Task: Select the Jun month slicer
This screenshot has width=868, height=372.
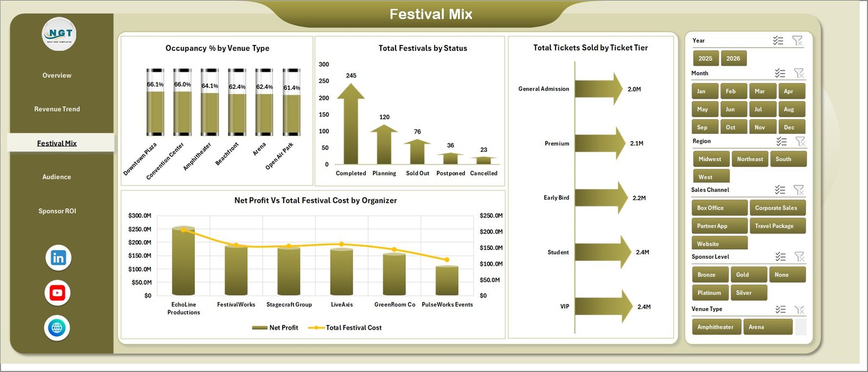Action: (x=733, y=109)
